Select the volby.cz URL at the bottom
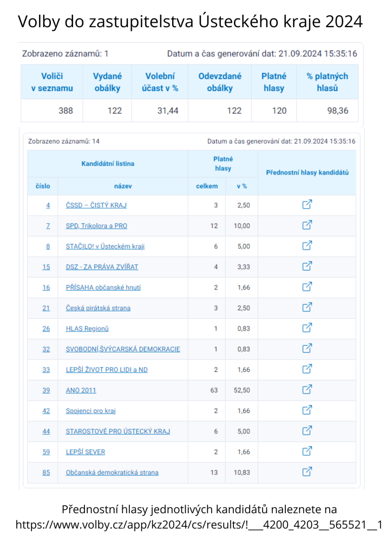Viewport: 392px width, 555px height. click(x=199, y=525)
